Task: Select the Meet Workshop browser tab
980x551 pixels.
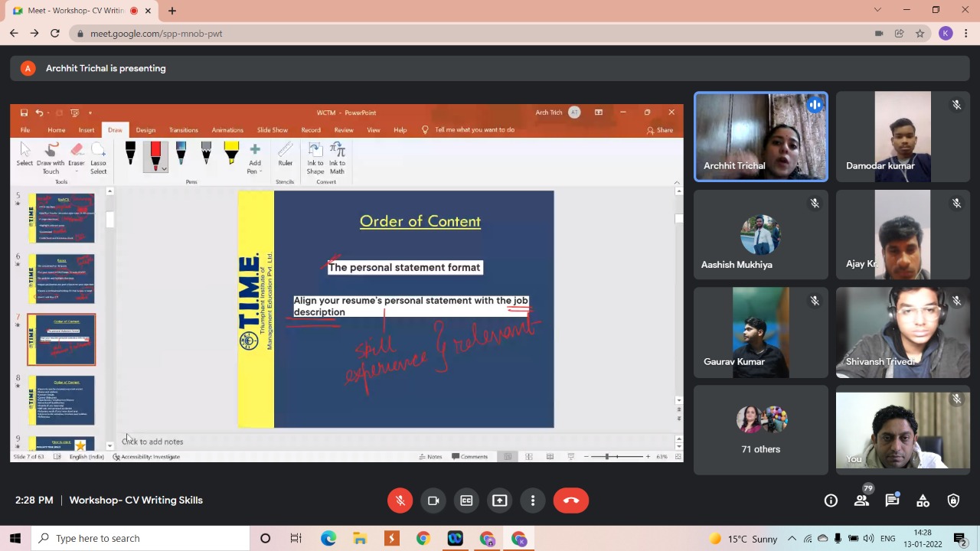Action: [x=75, y=11]
